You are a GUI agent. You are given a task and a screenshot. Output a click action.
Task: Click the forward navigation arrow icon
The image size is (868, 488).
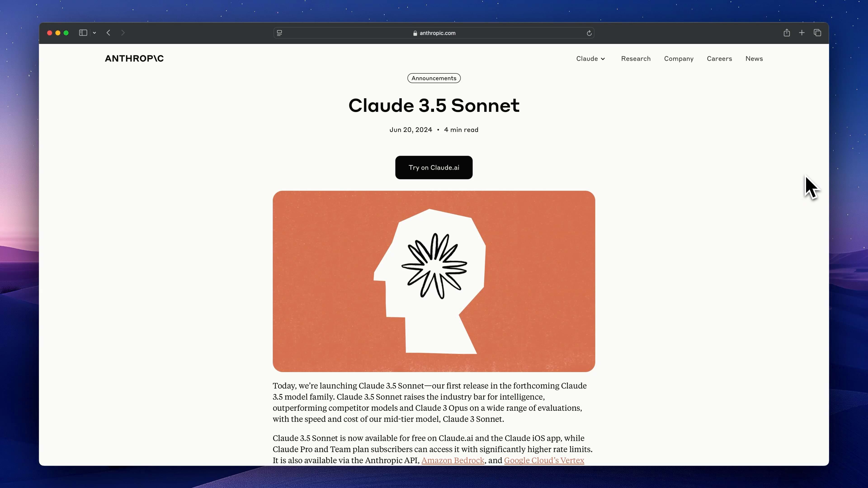123,33
